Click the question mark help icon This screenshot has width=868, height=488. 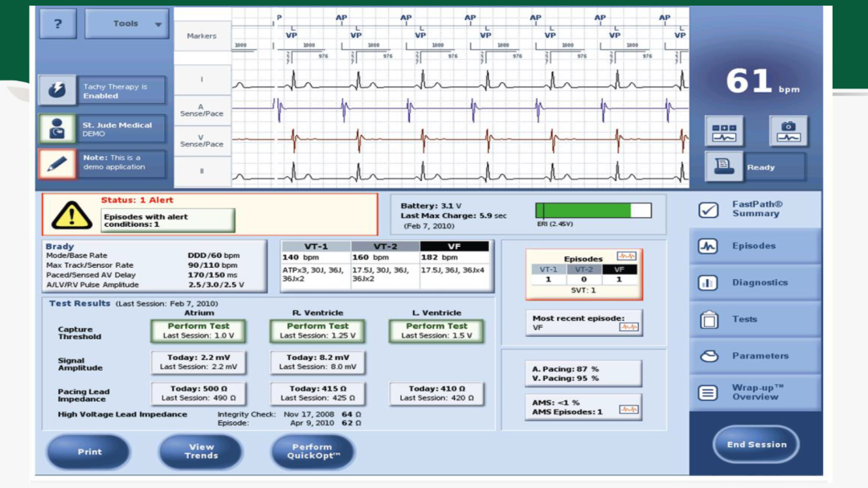58,24
